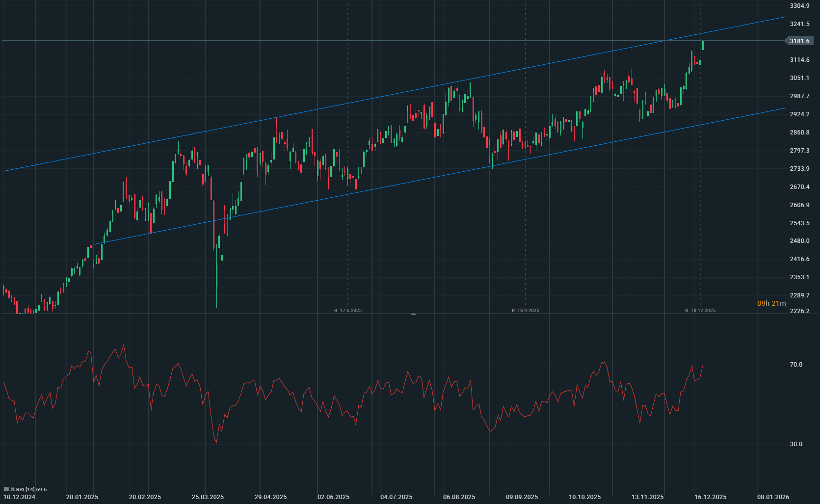
Task: Click the 2226.2 price axis label
Action: (799, 311)
